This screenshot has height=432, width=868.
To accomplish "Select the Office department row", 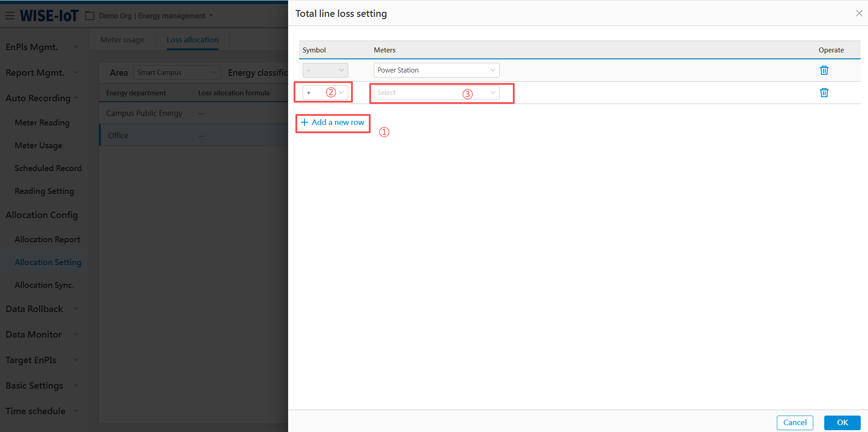I will [x=119, y=135].
